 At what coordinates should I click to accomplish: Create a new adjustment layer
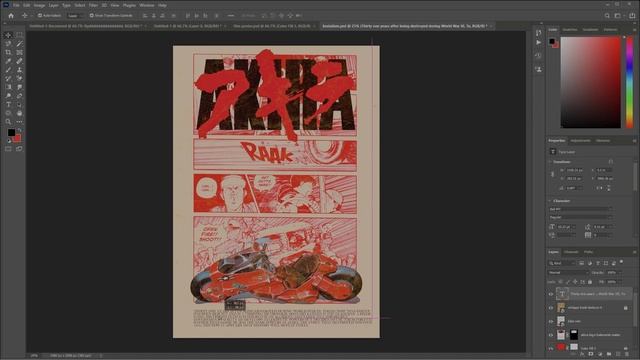click(600, 354)
